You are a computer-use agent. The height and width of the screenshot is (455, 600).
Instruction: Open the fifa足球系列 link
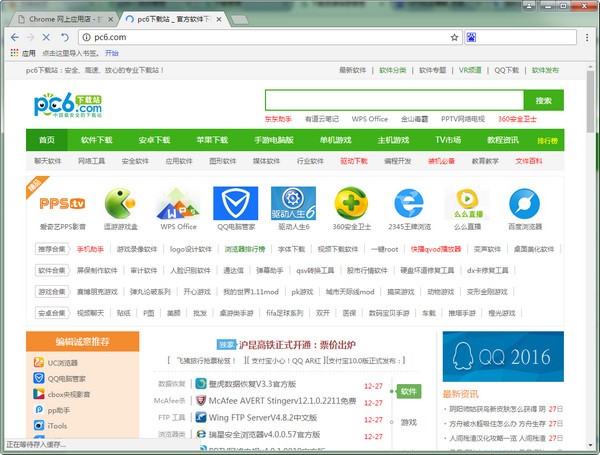[284, 313]
